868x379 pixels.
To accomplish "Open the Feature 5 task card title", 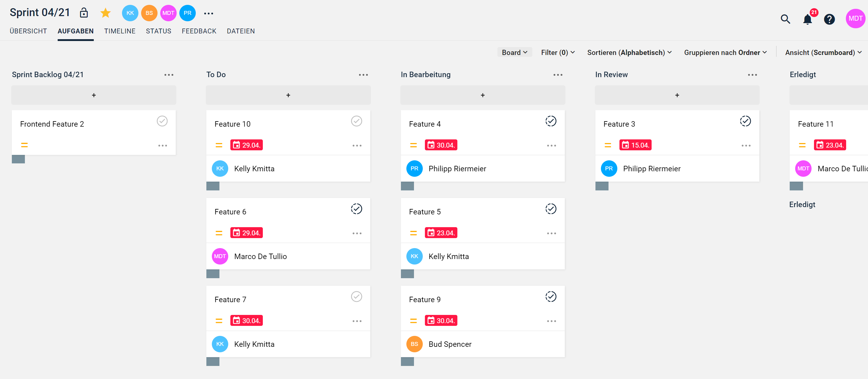I will tap(425, 212).
